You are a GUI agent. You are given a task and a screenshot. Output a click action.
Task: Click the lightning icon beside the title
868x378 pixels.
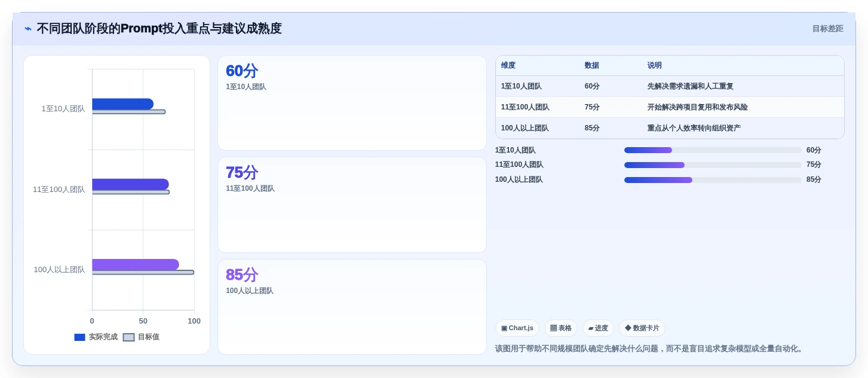pyautogui.click(x=28, y=29)
